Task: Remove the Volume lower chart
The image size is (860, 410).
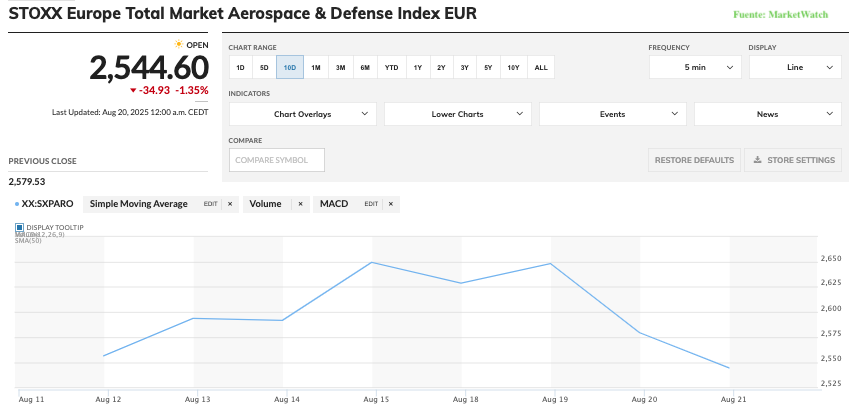Action: click(299, 204)
